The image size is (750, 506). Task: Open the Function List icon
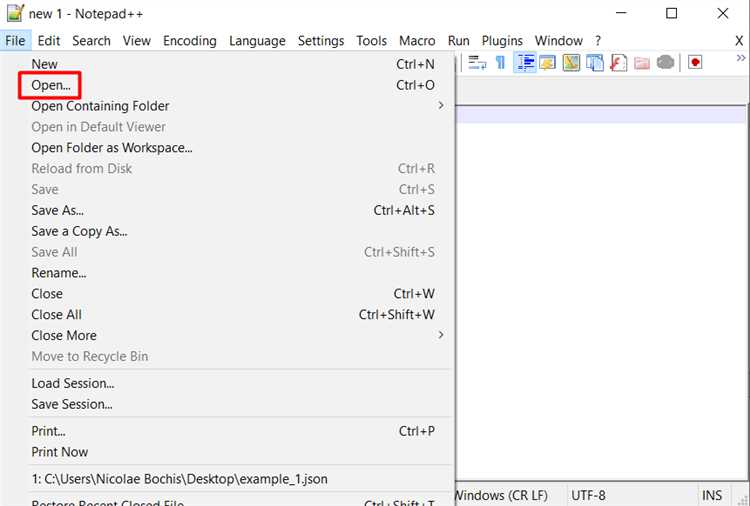pyautogui.click(x=618, y=63)
